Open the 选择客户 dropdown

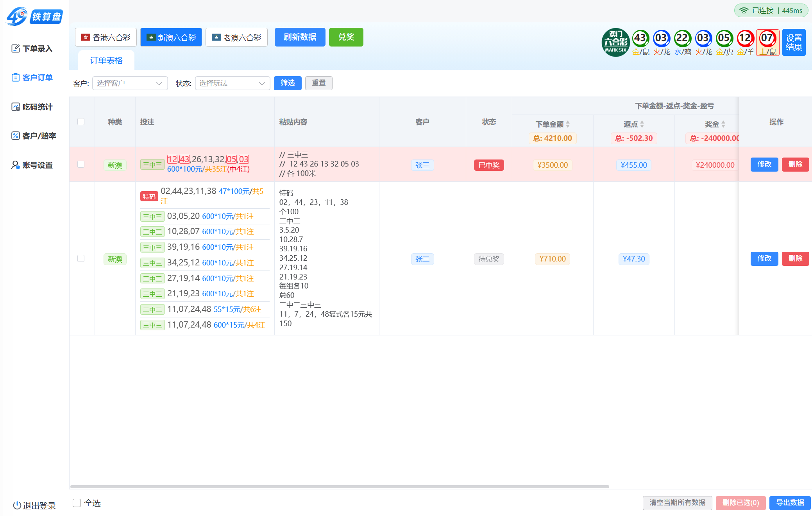130,83
